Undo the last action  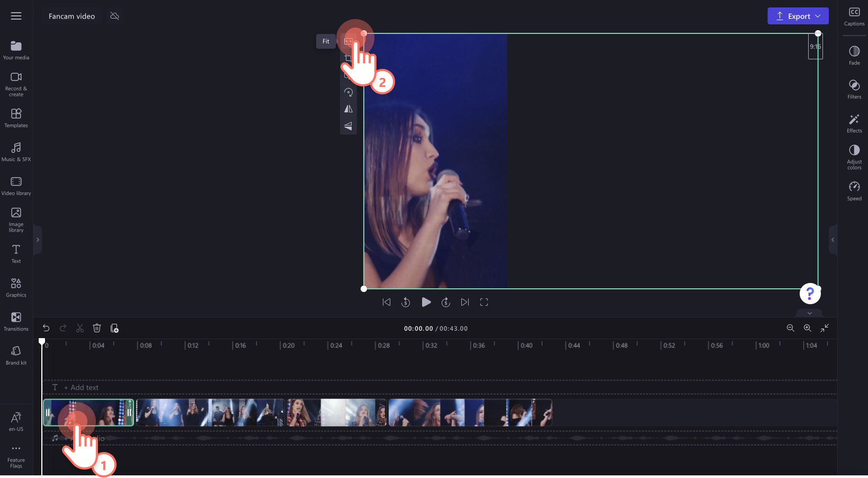(46, 327)
